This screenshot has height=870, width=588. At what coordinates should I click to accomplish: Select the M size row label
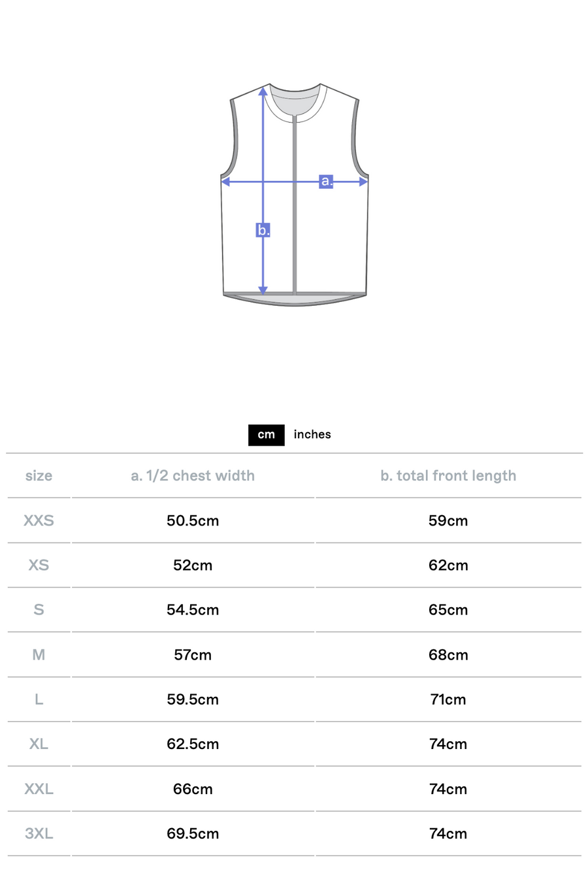coord(39,655)
